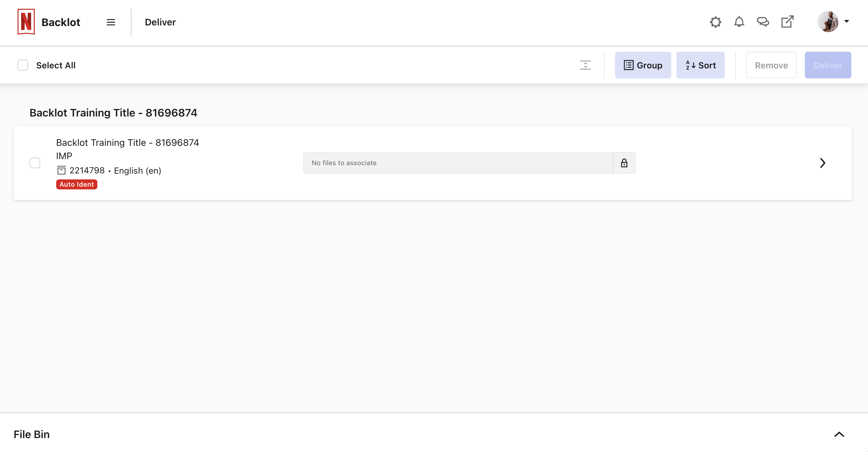Open the chat feedback icon
Screen dimensions: 868x452
[763, 22]
